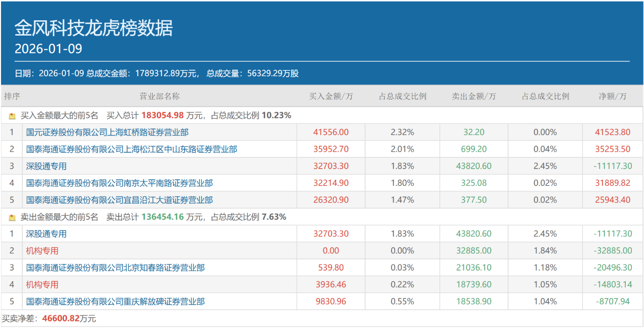Click the second 机构专用 entry
Screen dimensions: 644x329
41,284
